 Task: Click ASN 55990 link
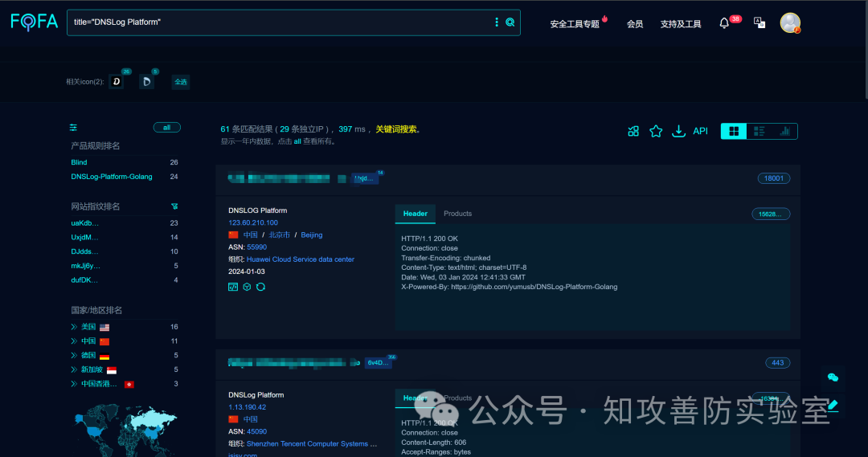[257, 247]
